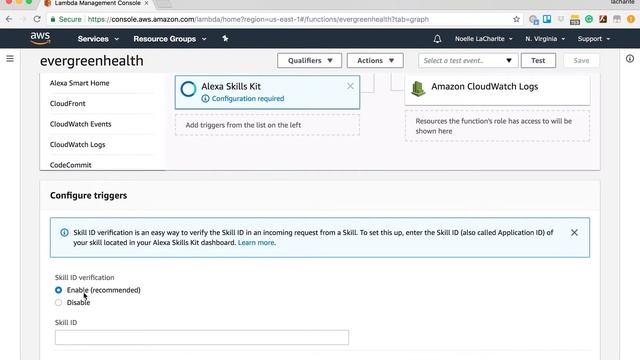Click the Alexa Skills Kit ring icon
640x360 pixels.
189,89
